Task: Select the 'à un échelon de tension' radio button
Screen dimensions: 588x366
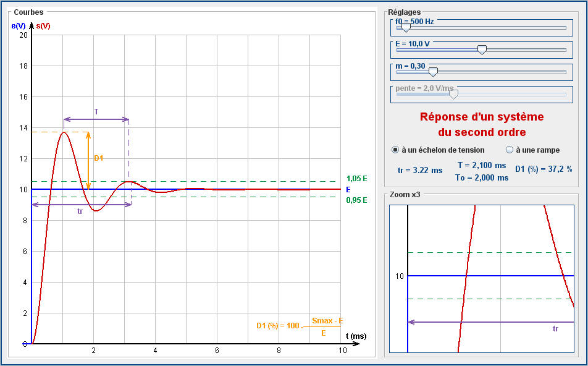Action: pos(395,150)
